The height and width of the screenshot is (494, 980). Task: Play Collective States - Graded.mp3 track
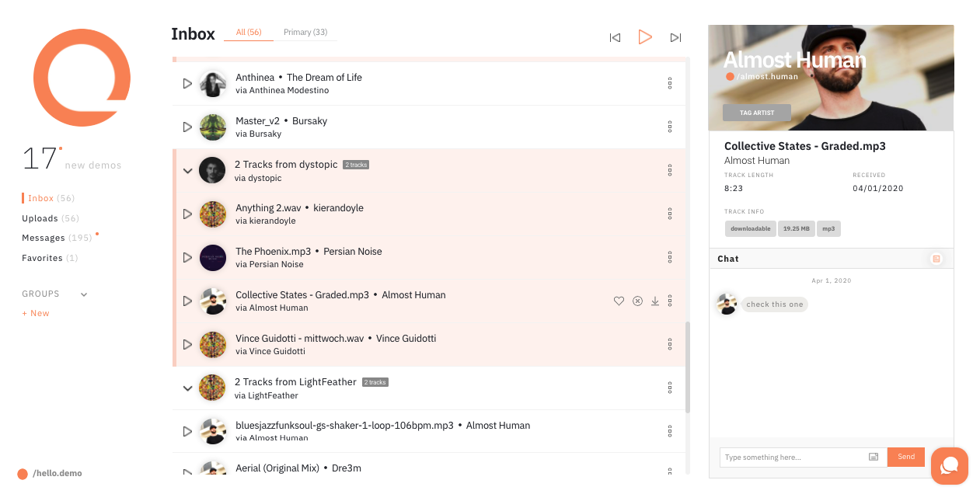click(x=187, y=301)
